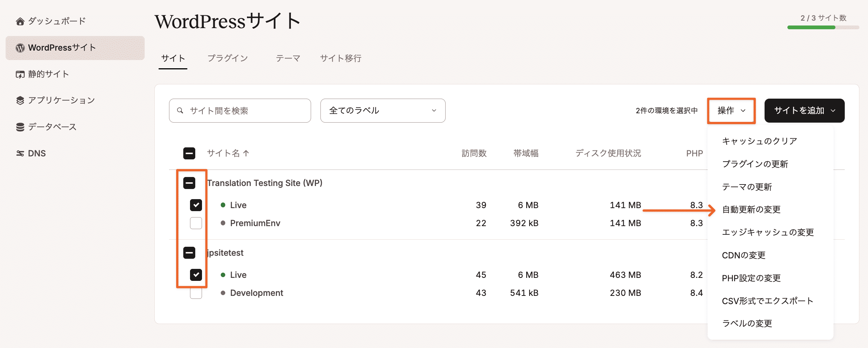Switch to the プラグイン tab

point(227,58)
